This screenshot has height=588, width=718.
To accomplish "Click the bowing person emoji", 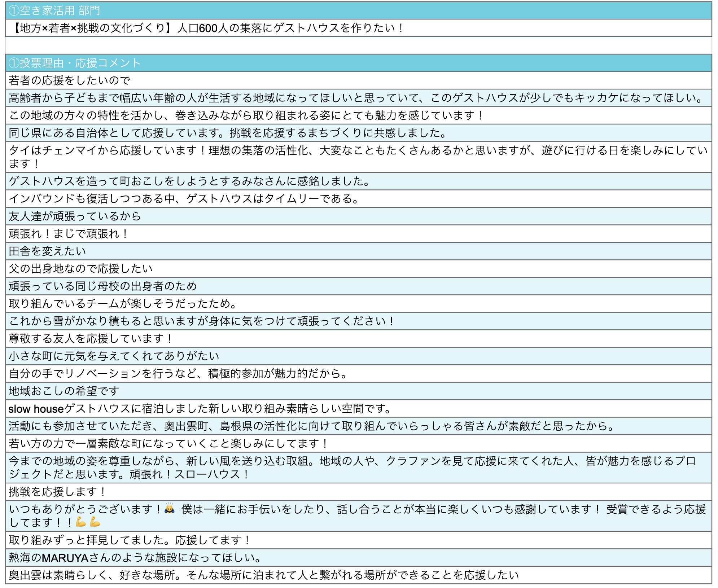I will (x=169, y=508).
